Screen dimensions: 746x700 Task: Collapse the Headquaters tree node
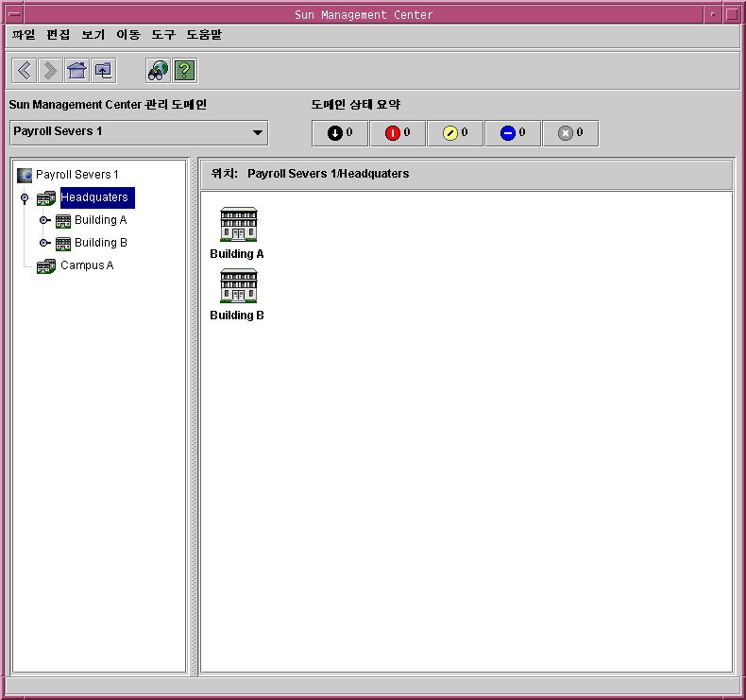point(25,197)
